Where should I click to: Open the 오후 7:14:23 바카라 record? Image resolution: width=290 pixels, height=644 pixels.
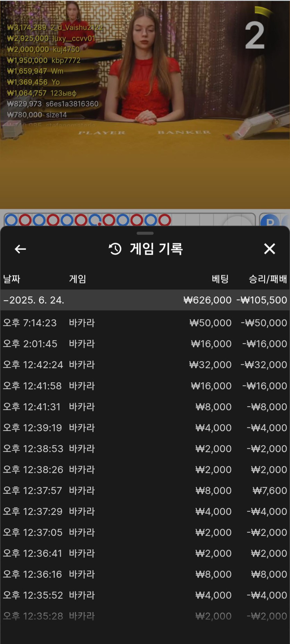[145, 323]
